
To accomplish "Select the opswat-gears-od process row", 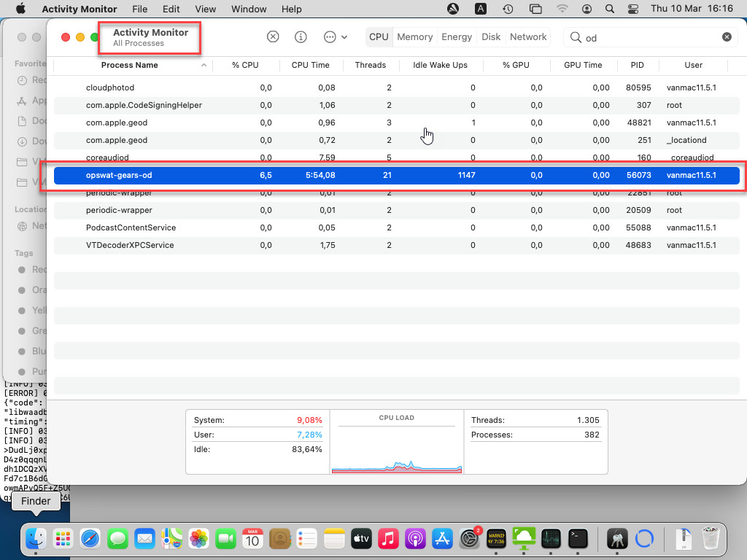I will [396, 175].
